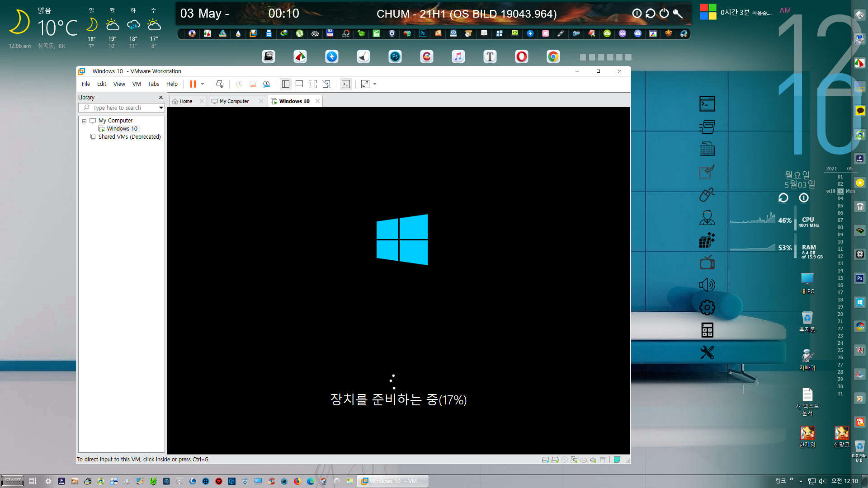868x488 pixels.
Task: Click USB controller status icon
Action: pyautogui.click(x=603, y=460)
